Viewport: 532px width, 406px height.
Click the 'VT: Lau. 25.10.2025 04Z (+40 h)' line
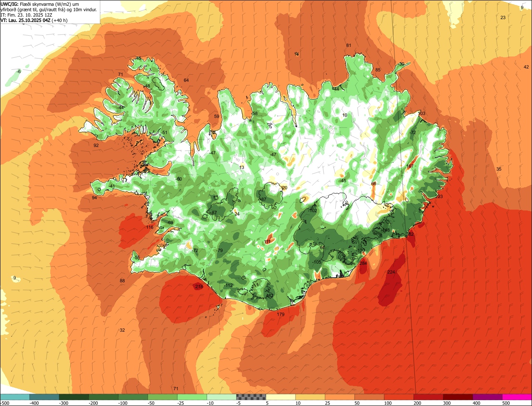tap(34, 20)
